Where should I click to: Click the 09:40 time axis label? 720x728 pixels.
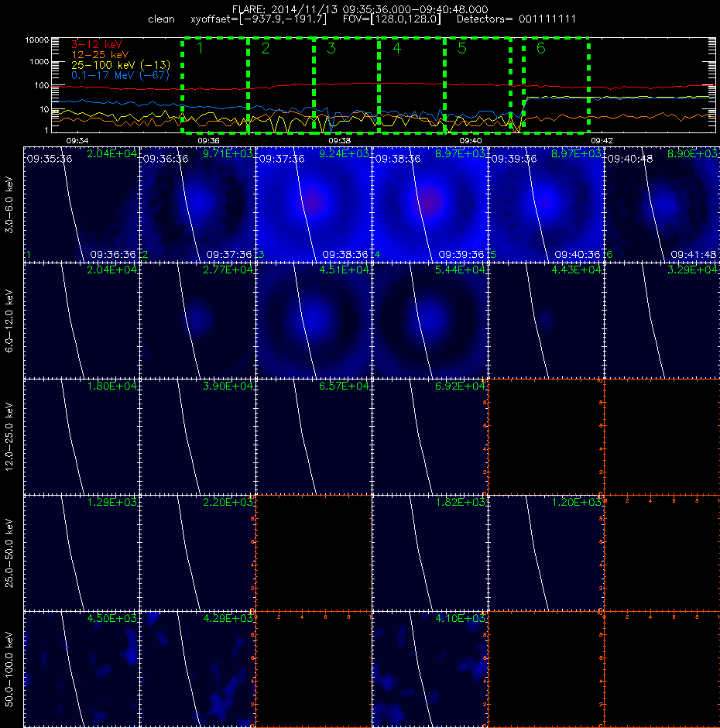[471, 140]
